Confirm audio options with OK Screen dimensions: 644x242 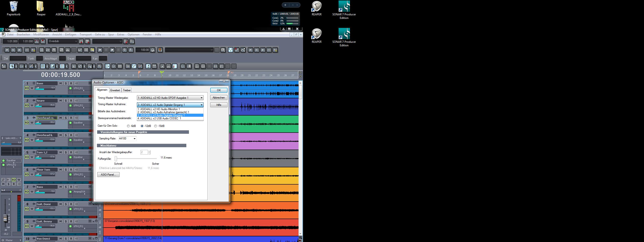[219, 90]
